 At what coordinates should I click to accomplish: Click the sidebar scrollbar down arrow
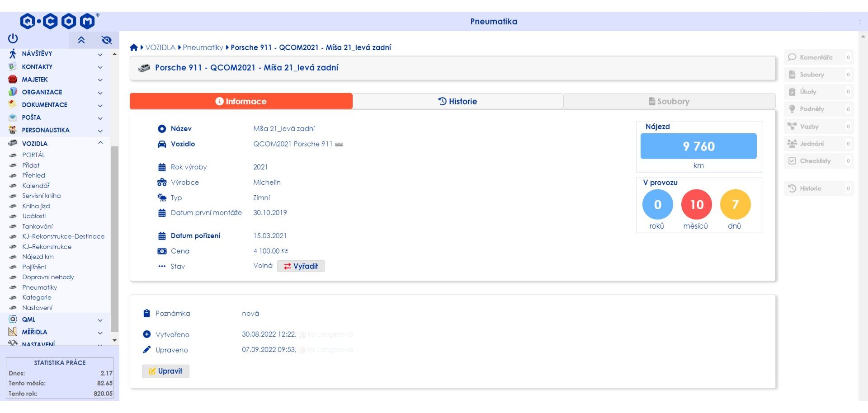[x=114, y=340]
